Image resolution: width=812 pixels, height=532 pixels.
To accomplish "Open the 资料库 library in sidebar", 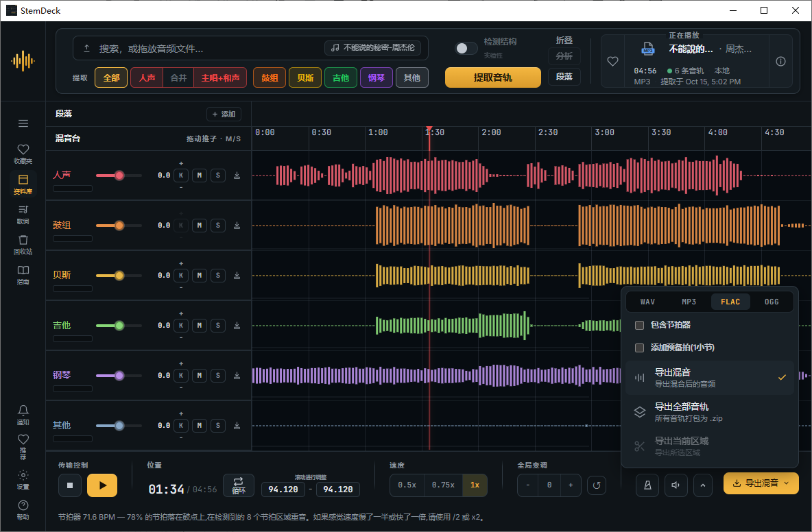I will (23, 184).
